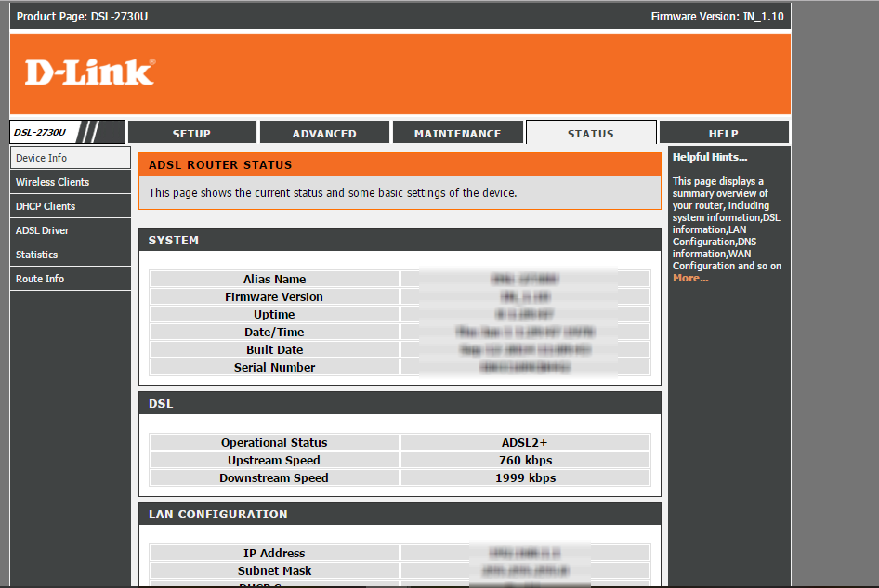
Task: Open the Statistics page
Action: tap(70, 255)
